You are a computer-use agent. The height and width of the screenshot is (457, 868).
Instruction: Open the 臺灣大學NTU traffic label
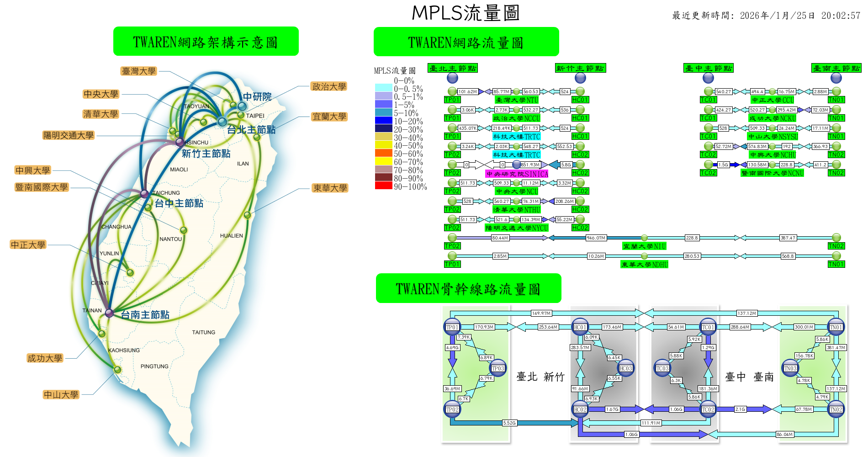pyautogui.click(x=517, y=100)
